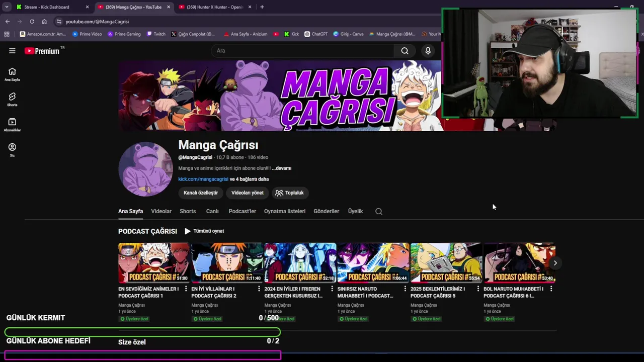
Task: Open the kick.com/mangacagrisi link
Action: (203, 179)
